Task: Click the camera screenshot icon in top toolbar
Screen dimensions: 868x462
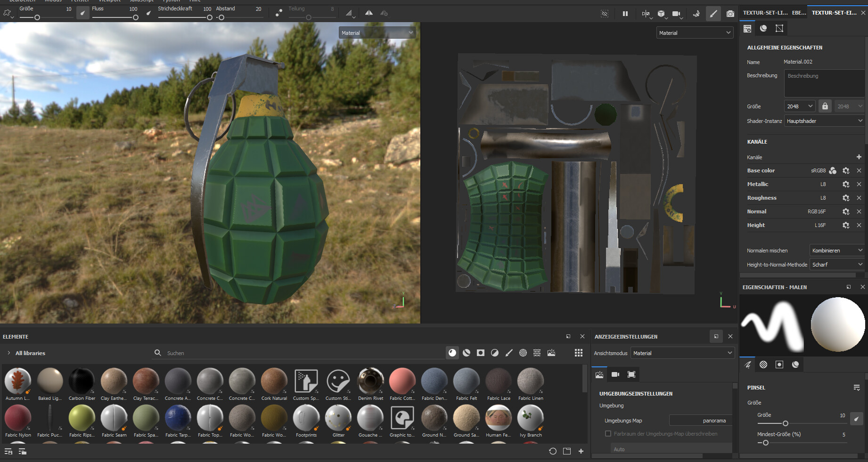Action: point(730,14)
